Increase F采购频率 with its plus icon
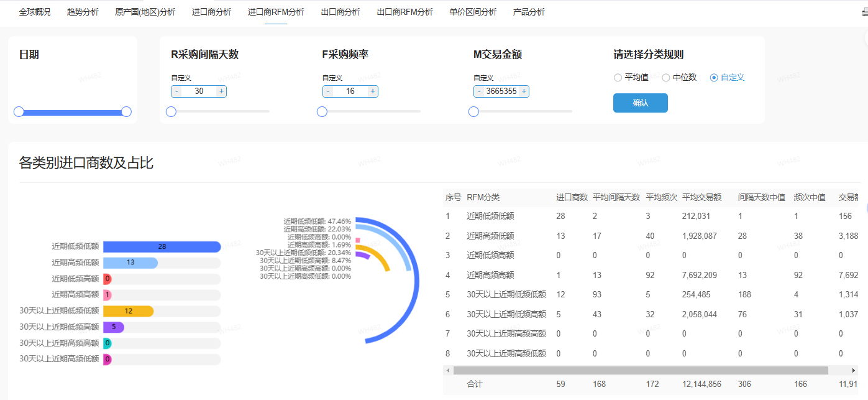 coord(373,91)
